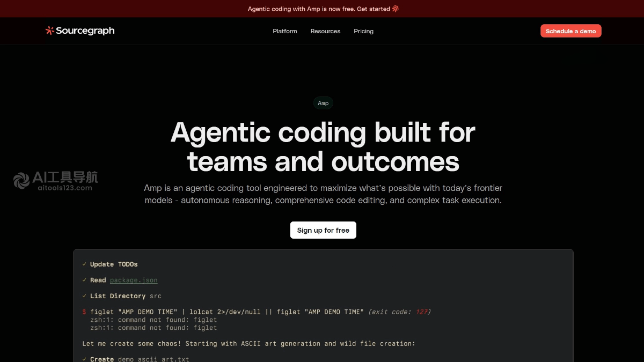Screen dimensions: 644x362
Task: Click the checkmark beside List Directory
Action: (x=84, y=296)
